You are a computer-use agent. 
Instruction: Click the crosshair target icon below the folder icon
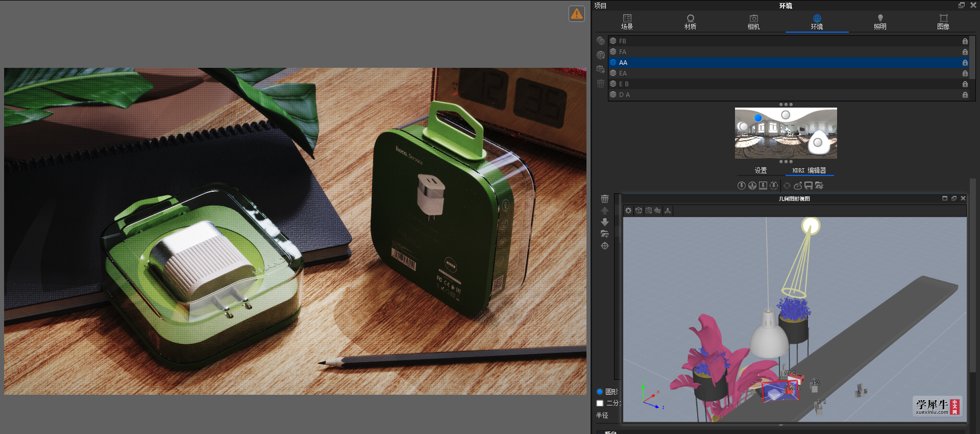click(x=605, y=246)
